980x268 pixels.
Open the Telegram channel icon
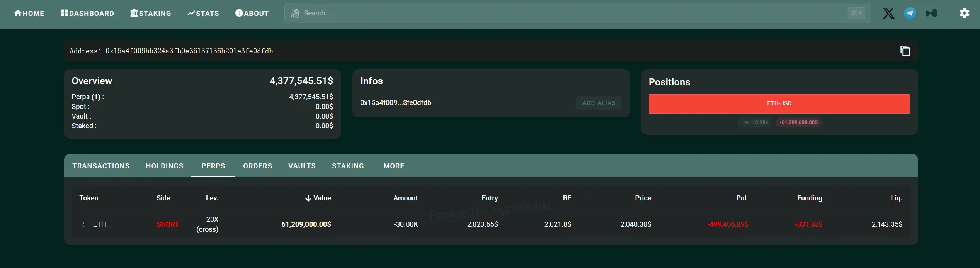(x=910, y=13)
